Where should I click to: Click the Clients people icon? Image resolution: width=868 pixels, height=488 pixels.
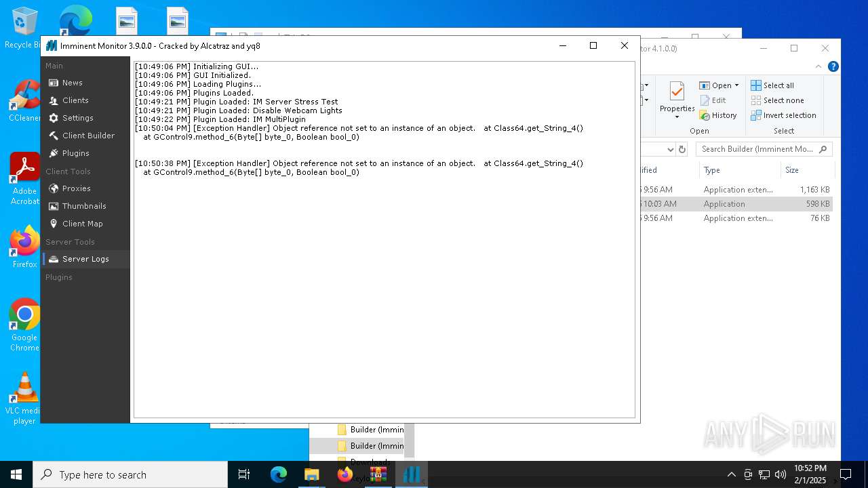54,100
